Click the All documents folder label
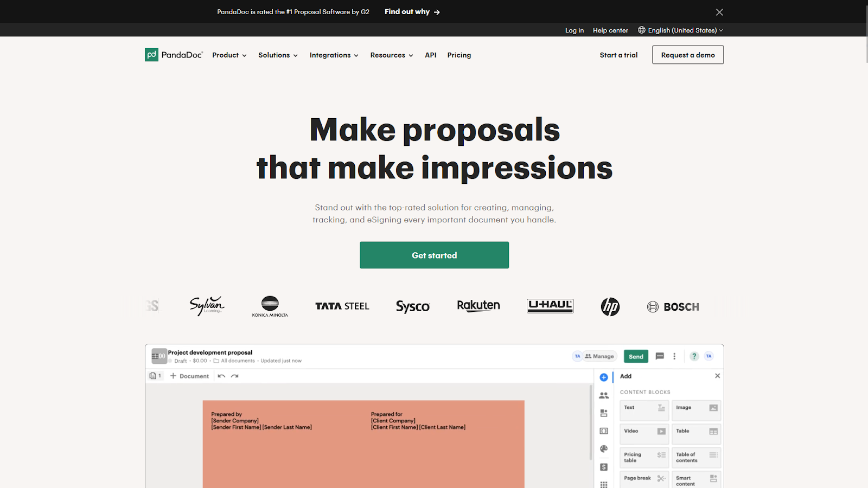Image resolution: width=868 pixels, height=488 pixels. tap(234, 361)
